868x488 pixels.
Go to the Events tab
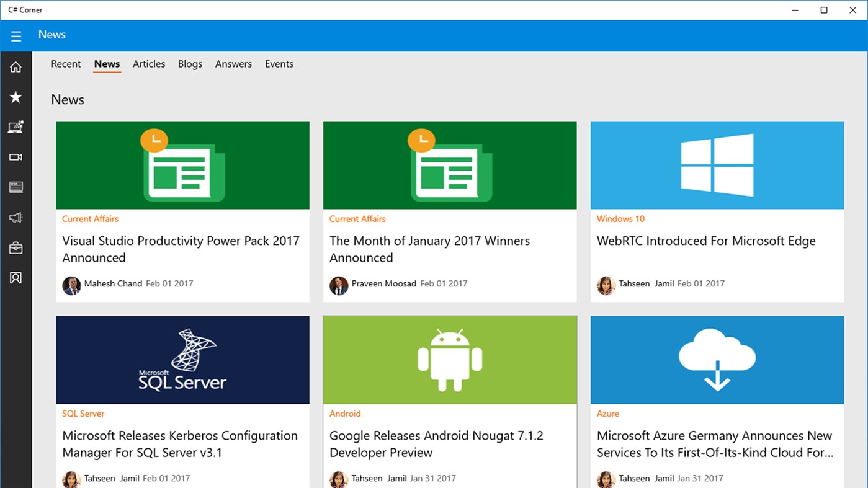[x=279, y=64]
